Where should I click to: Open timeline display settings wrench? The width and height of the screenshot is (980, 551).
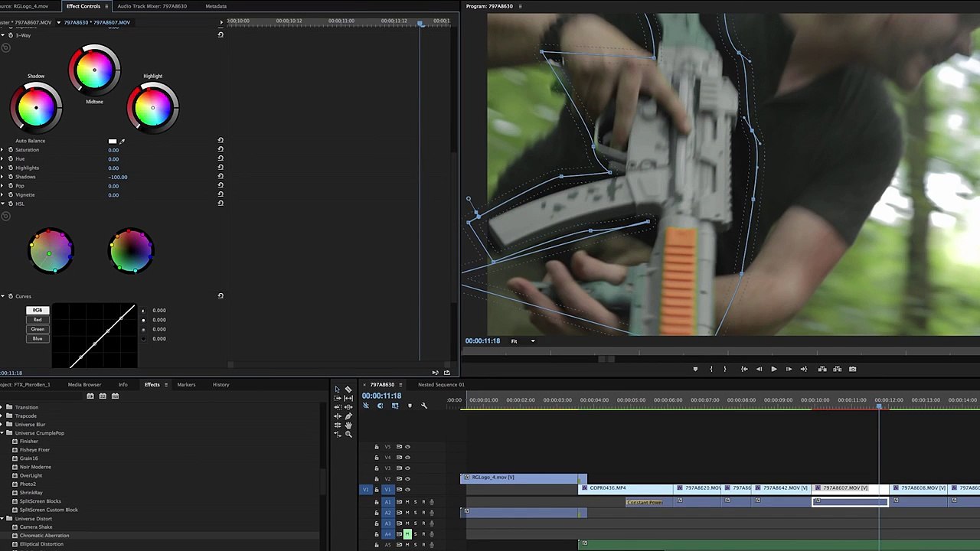click(x=424, y=406)
